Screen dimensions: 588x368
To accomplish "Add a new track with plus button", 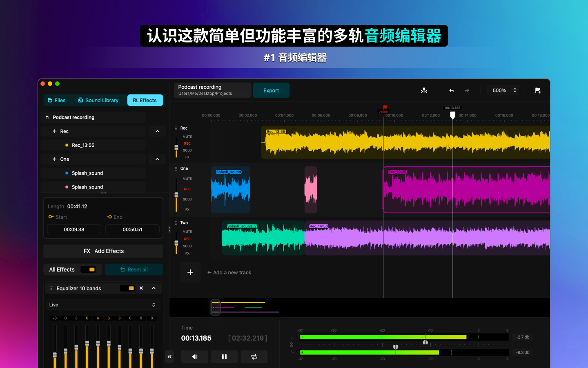I will [x=190, y=272].
